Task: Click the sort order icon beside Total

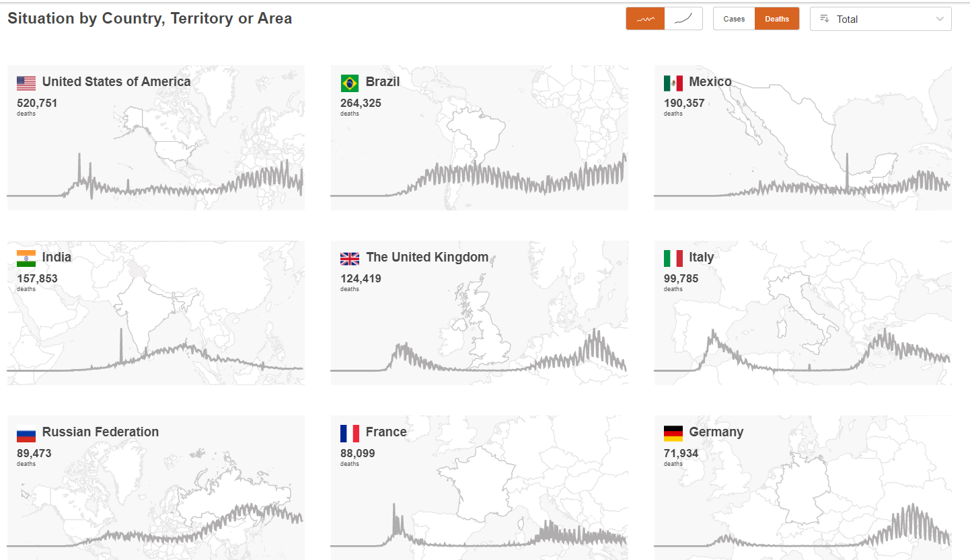Action: (824, 19)
